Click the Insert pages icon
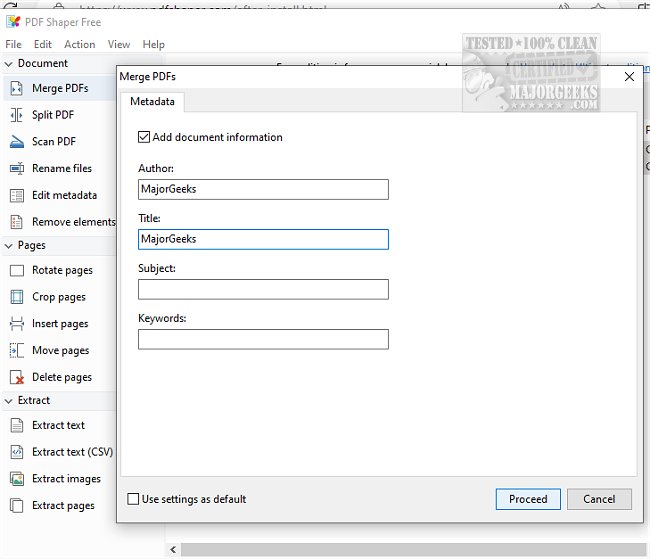 click(x=17, y=324)
